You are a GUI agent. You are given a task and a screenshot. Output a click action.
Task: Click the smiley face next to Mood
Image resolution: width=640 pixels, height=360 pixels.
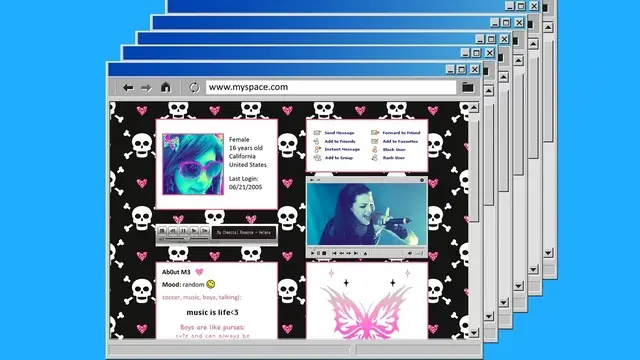211,284
